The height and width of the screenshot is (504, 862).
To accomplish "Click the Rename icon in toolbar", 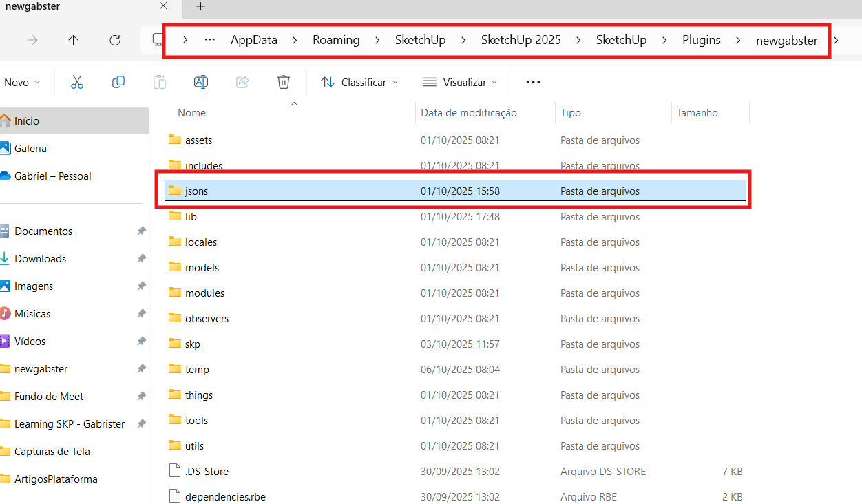I will click(x=200, y=82).
